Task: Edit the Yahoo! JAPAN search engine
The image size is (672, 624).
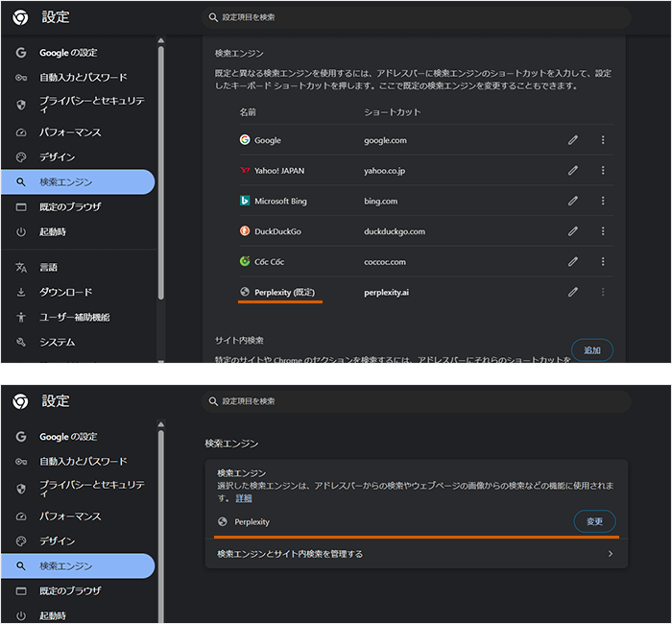Action: point(573,171)
